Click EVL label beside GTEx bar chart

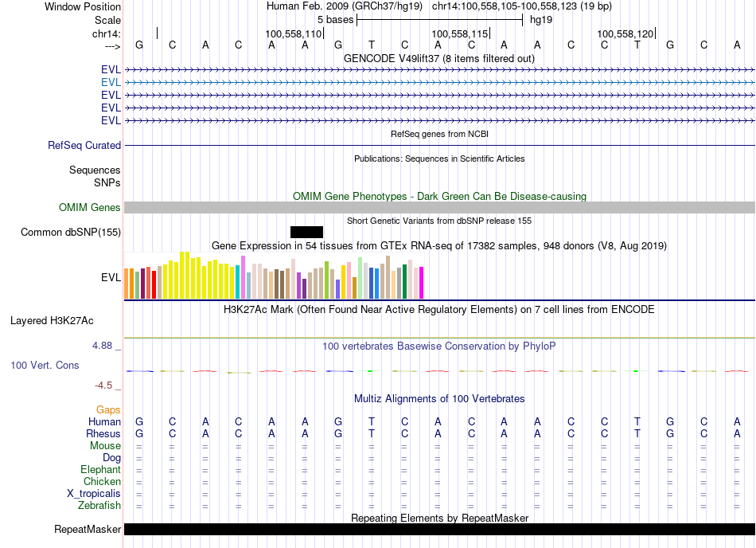111,278
